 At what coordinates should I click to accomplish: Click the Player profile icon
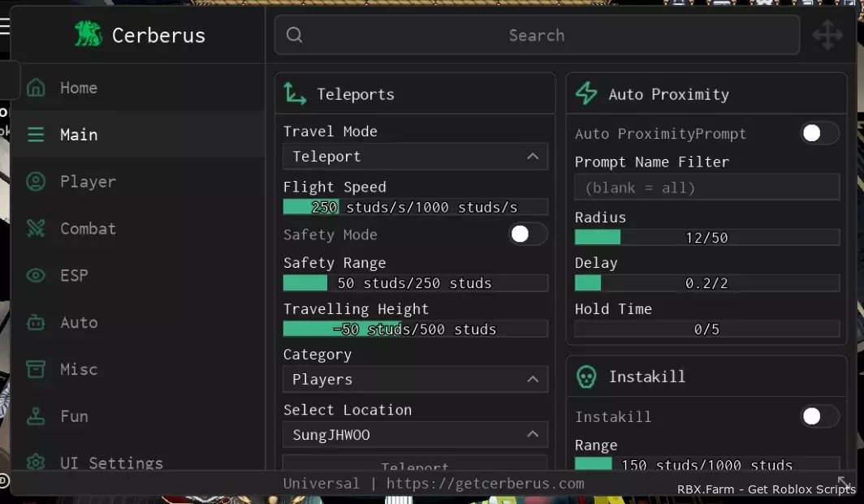(x=36, y=181)
